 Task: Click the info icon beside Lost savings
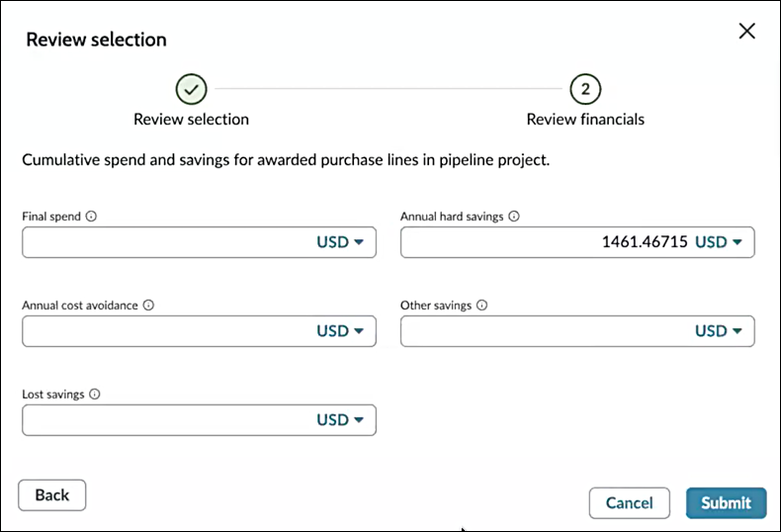point(95,394)
